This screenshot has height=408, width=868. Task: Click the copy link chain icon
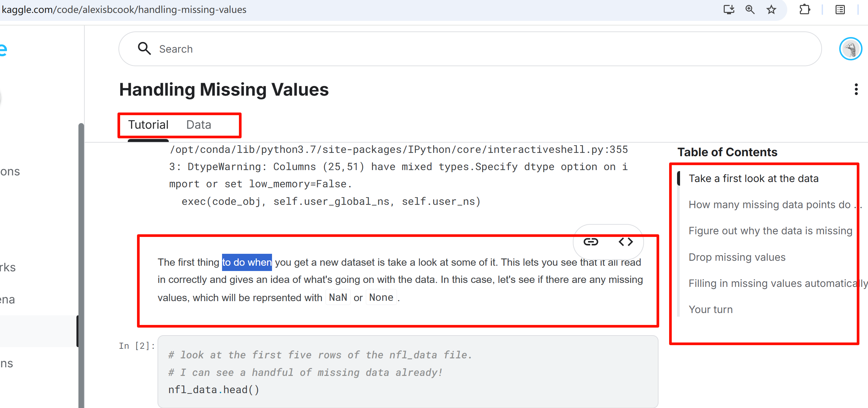(x=591, y=242)
